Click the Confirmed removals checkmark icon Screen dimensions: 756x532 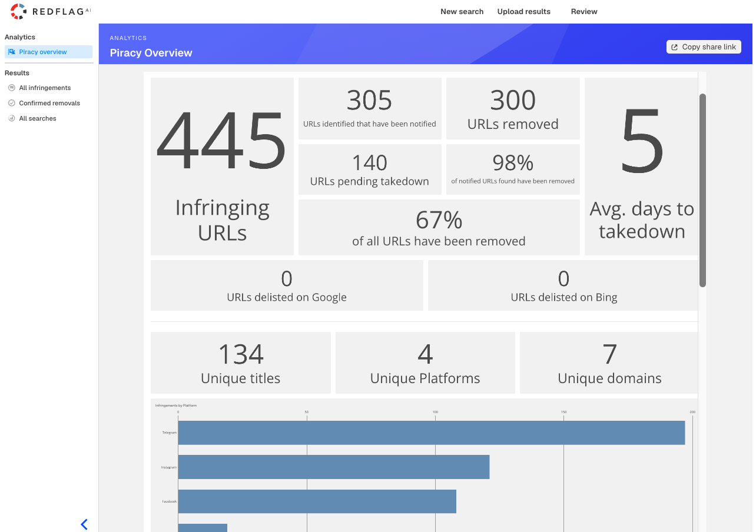pos(12,103)
